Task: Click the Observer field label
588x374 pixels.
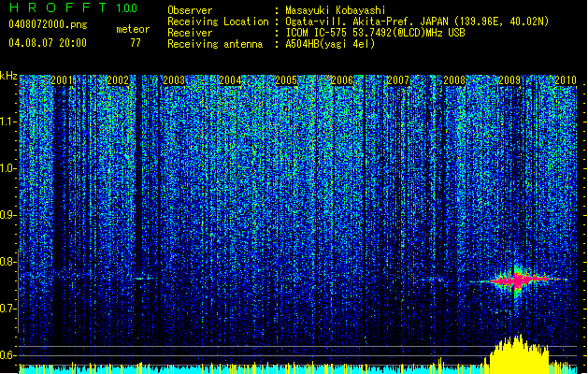Action: [190, 10]
